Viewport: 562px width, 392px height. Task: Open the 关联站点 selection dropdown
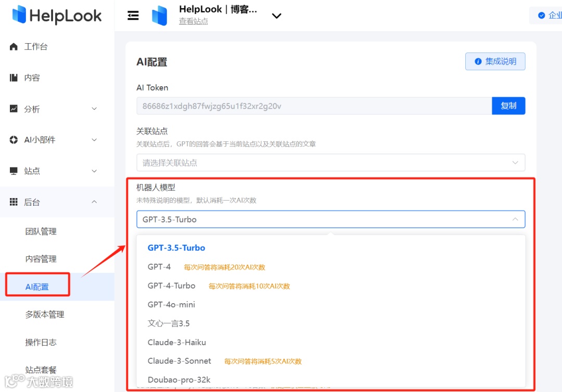(331, 163)
